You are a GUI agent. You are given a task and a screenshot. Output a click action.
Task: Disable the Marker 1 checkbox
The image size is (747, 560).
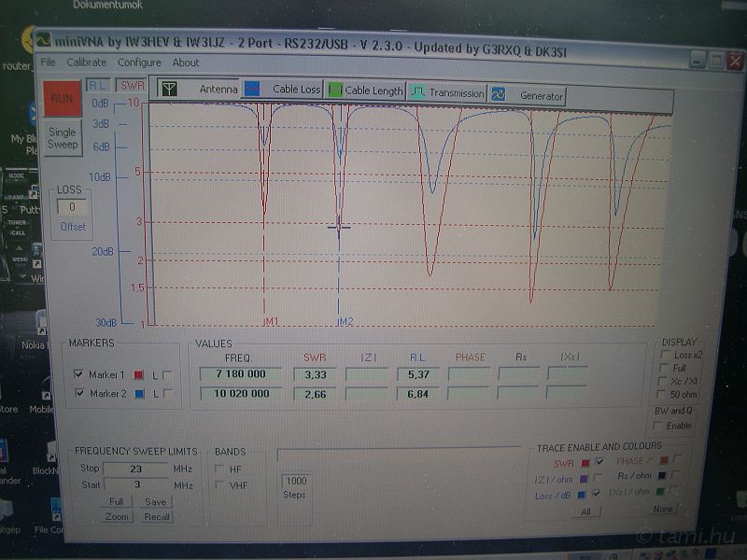pos(78,374)
